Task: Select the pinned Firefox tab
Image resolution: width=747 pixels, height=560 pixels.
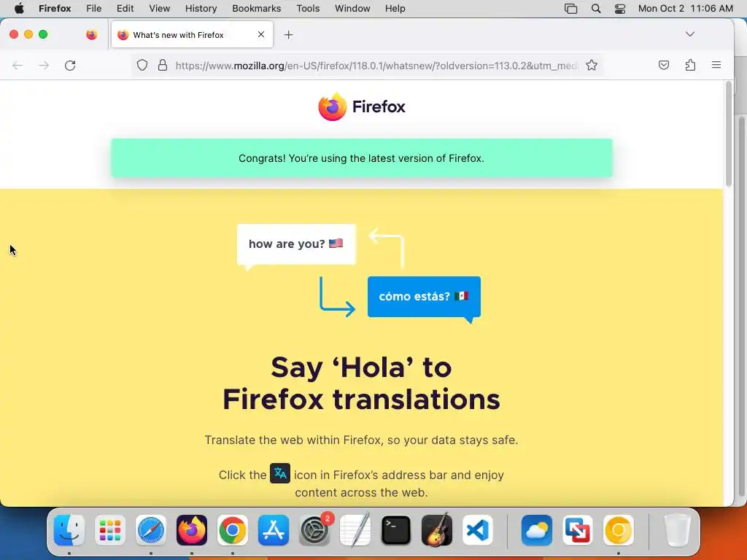Action: click(x=92, y=34)
